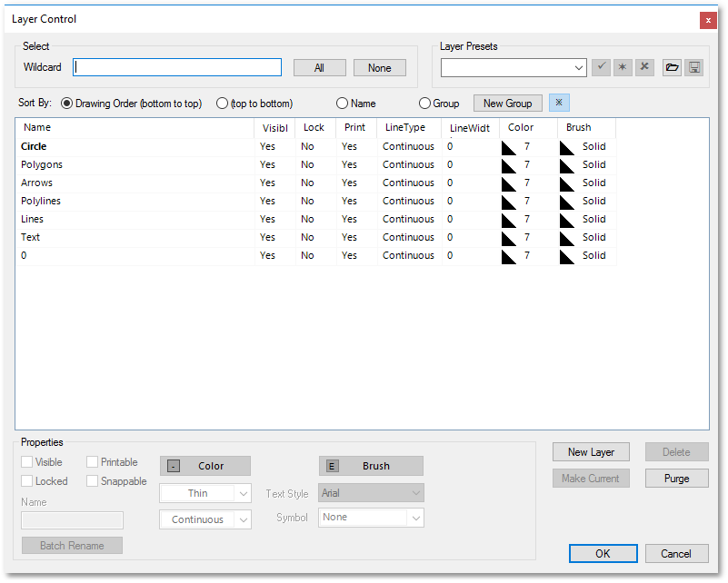This screenshot has width=728, height=583.
Task: Select the (top to bottom) sort radio
Action: (222, 104)
